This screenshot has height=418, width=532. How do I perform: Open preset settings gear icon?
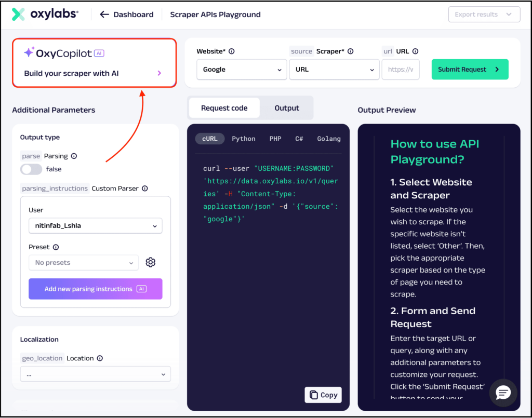point(151,262)
